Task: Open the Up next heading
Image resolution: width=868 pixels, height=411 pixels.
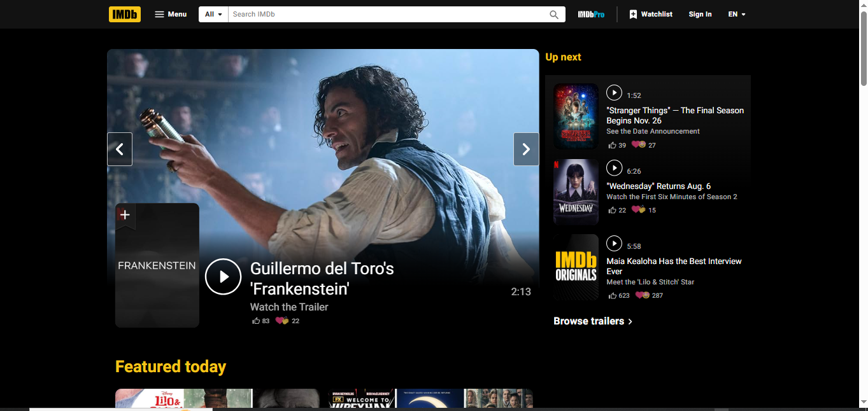Action: coord(563,57)
